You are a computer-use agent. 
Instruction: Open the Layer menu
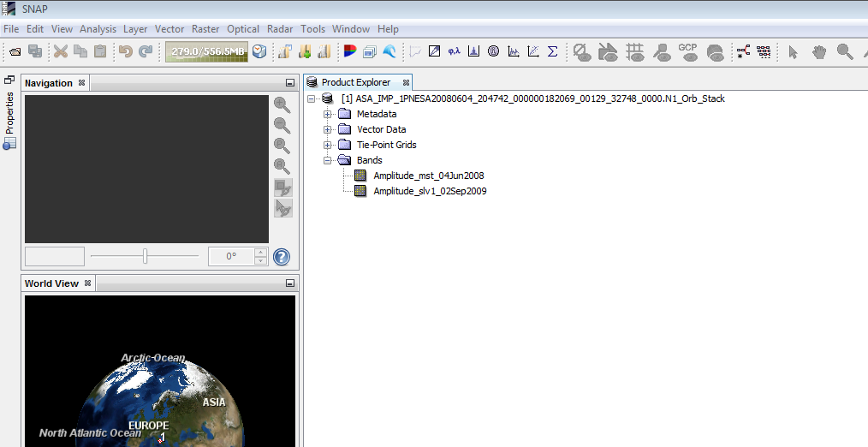tap(135, 29)
